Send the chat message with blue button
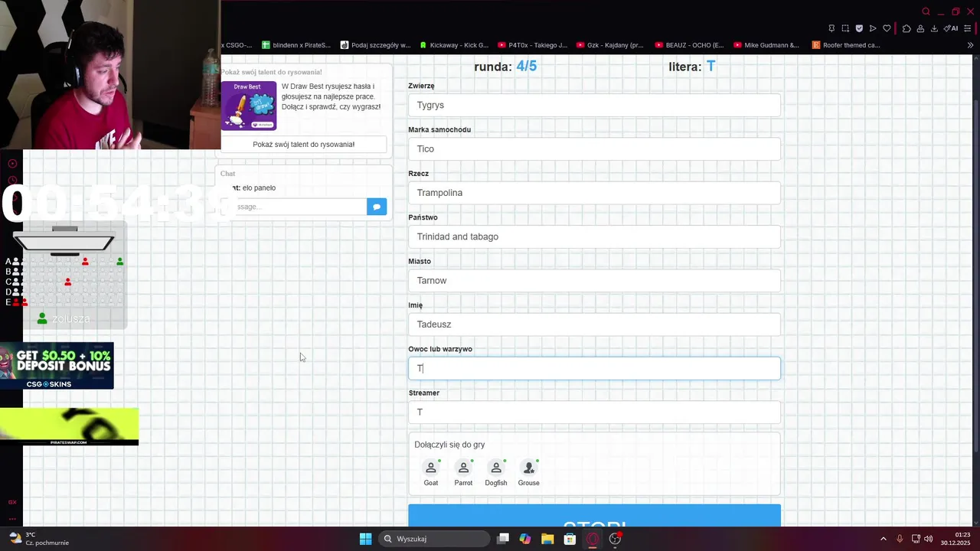980x551 pixels. coord(377,207)
